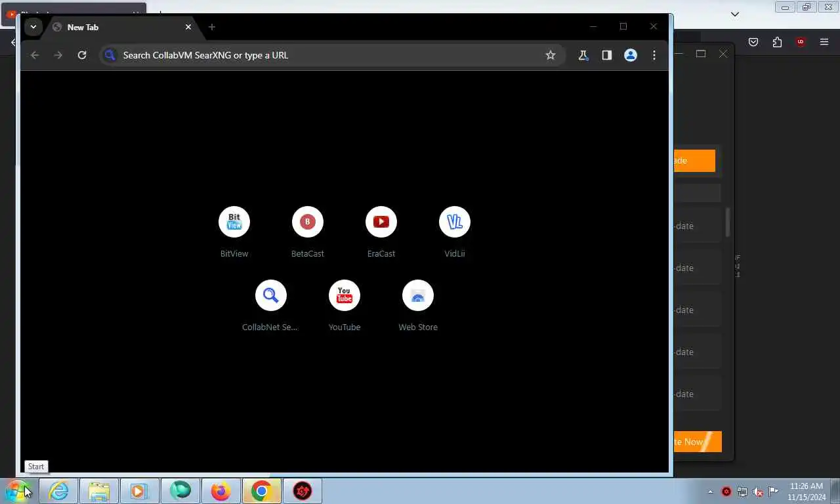Open the BitView shortcut tile
This screenshot has height=504, width=840.
(234, 232)
